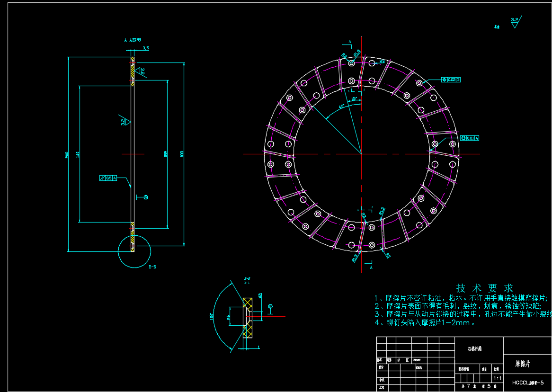Select the 45° angle dimension
Screen dimensions: 552x392
[341, 107]
